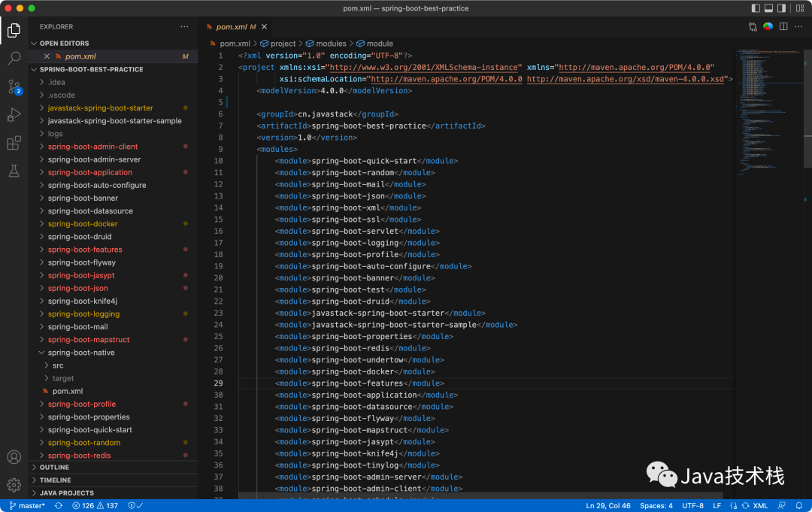The width and height of the screenshot is (812, 512).
Task: Expand the JAVA PROJECTS section
Action: [x=114, y=493]
